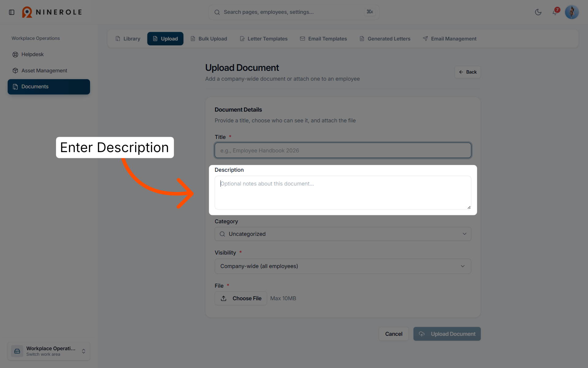Image resolution: width=588 pixels, height=368 pixels.
Task: Click the Cancel button
Action: click(x=394, y=334)
